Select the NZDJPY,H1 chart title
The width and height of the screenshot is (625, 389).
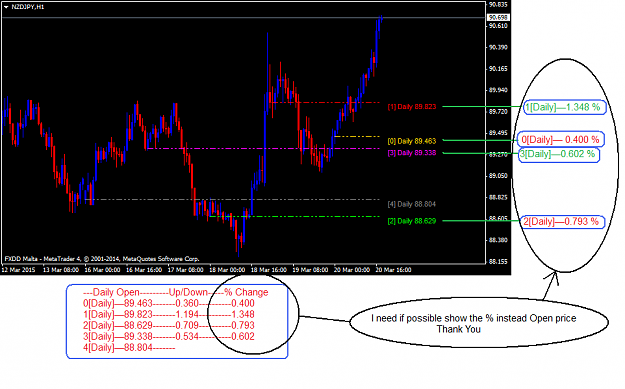point(28,7)
